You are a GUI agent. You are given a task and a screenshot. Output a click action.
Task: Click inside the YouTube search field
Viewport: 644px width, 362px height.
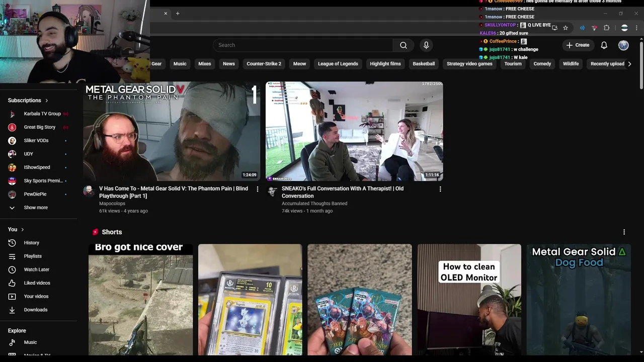tap(303, 45)
